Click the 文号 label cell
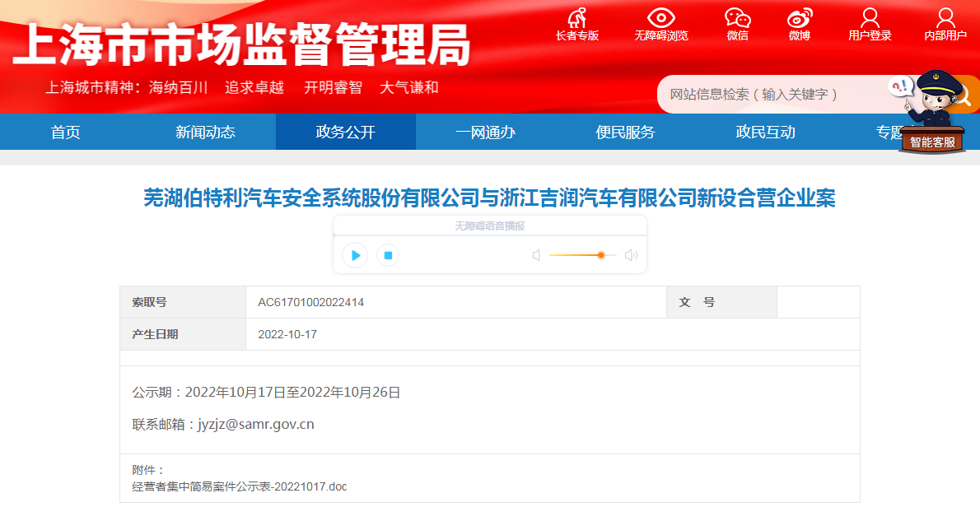This screenshot has height=507, width=980. tap(722, 302)
